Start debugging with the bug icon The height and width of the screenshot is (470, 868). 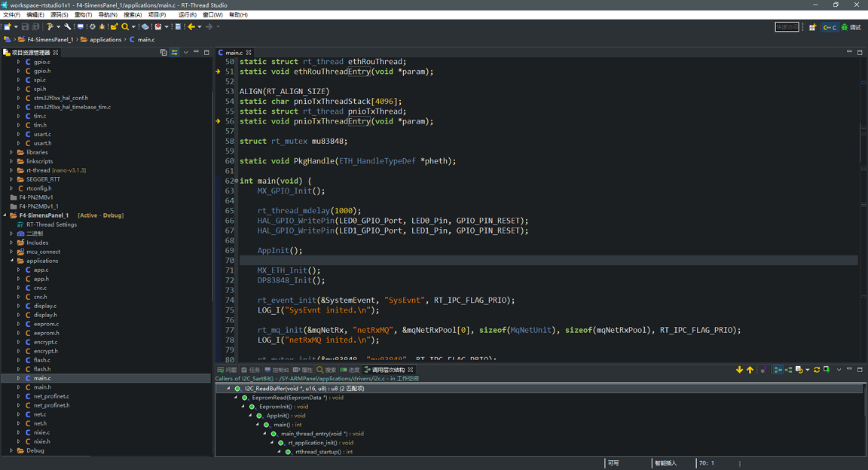102,26
